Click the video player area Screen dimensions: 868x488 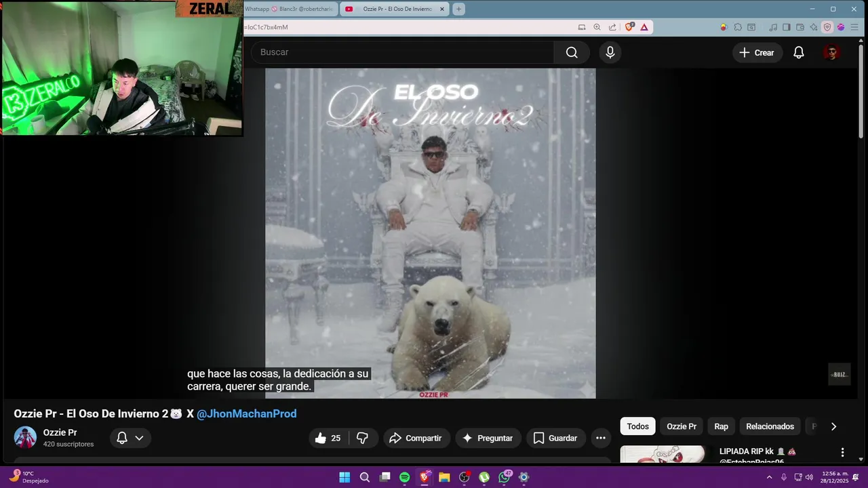pyautogui.click(x=430, y=233)
